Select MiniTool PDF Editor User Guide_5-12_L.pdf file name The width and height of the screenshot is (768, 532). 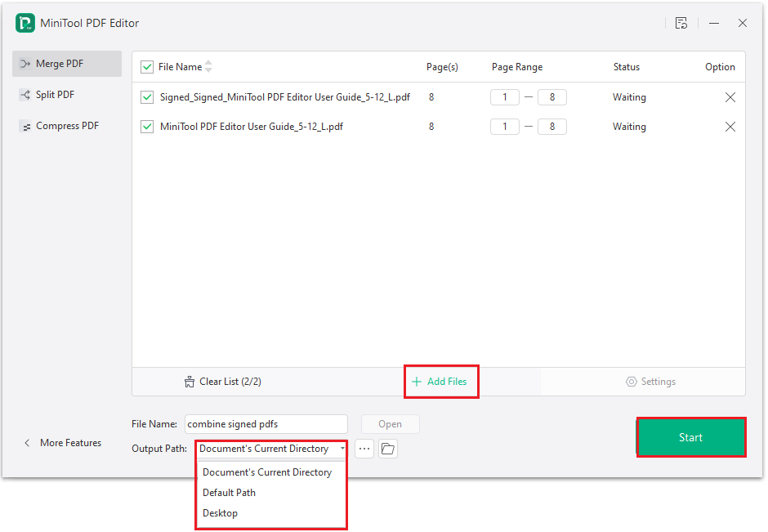pyautogui.click(x=252, y=127)
